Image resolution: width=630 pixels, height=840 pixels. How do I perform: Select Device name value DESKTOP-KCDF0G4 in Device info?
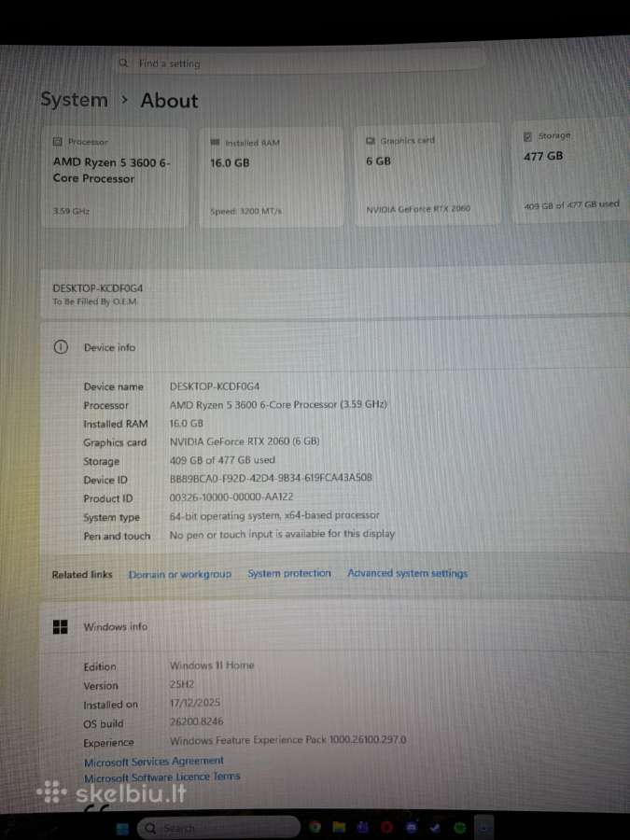point(215,386)
